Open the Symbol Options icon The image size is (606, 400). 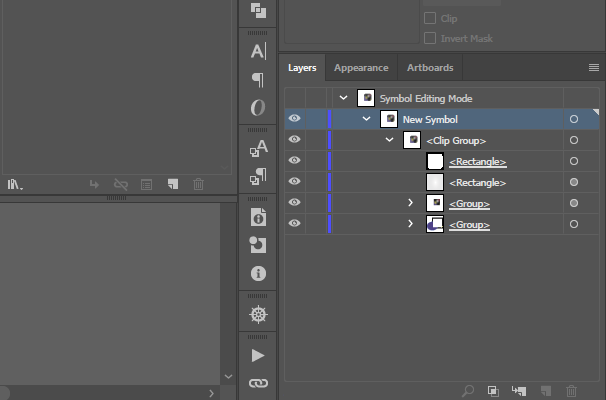(146, 184)
